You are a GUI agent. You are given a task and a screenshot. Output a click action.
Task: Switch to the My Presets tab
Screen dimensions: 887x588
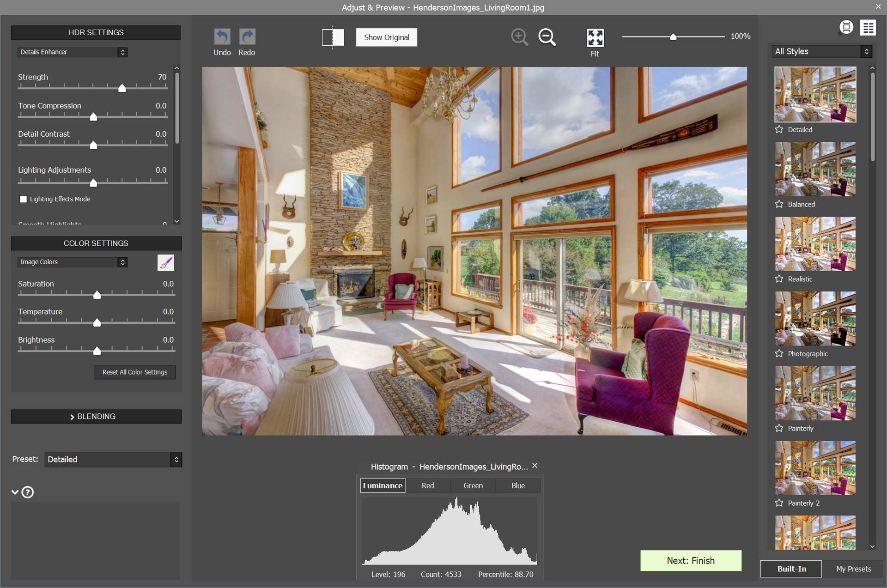point(853,569)
